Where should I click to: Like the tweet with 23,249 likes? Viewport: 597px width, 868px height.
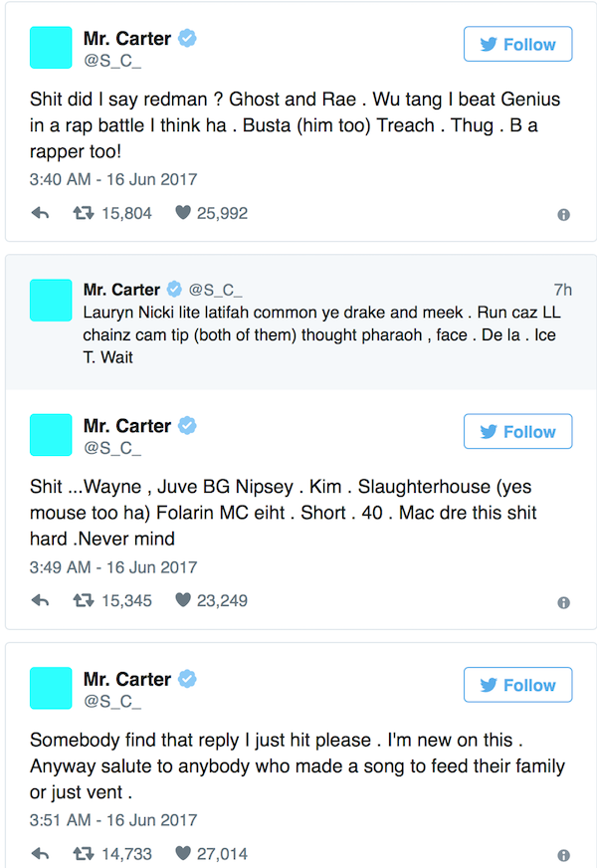(183, 600)
